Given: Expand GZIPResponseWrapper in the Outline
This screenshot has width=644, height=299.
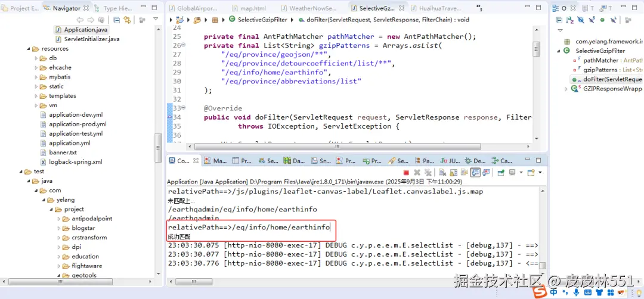Looking at the screenshot, I should point(566,89).
